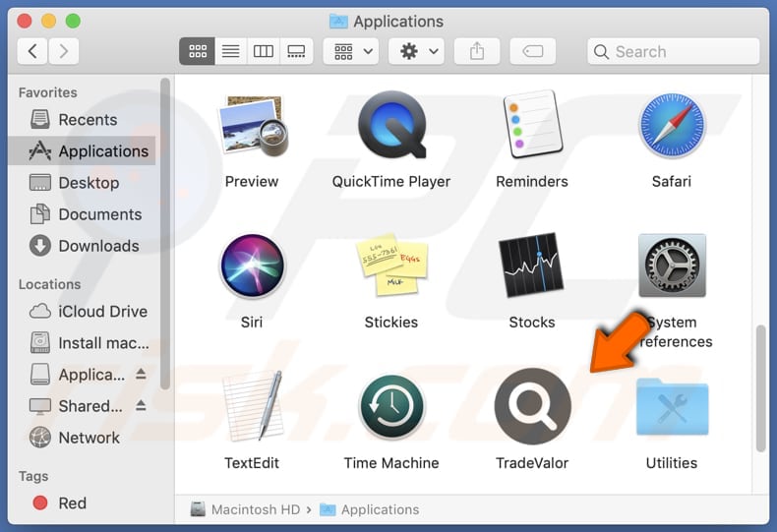Open Safari browser icon

pos(672,125)
